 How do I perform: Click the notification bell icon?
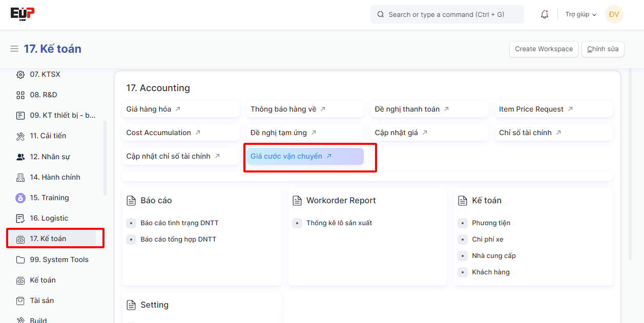tap(544, 14)
